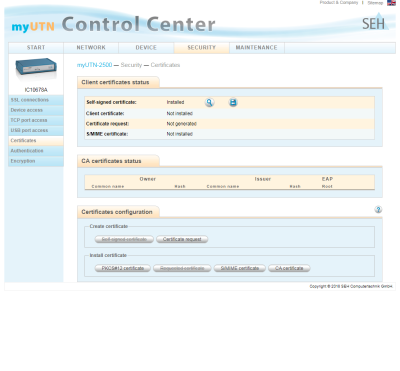Click the CA certificate button
The image size is (400, 371).
289,268
